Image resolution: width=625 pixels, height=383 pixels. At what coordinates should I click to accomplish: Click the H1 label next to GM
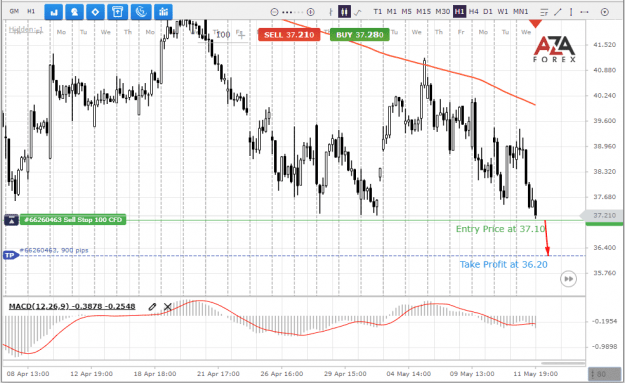click(31, 11)
